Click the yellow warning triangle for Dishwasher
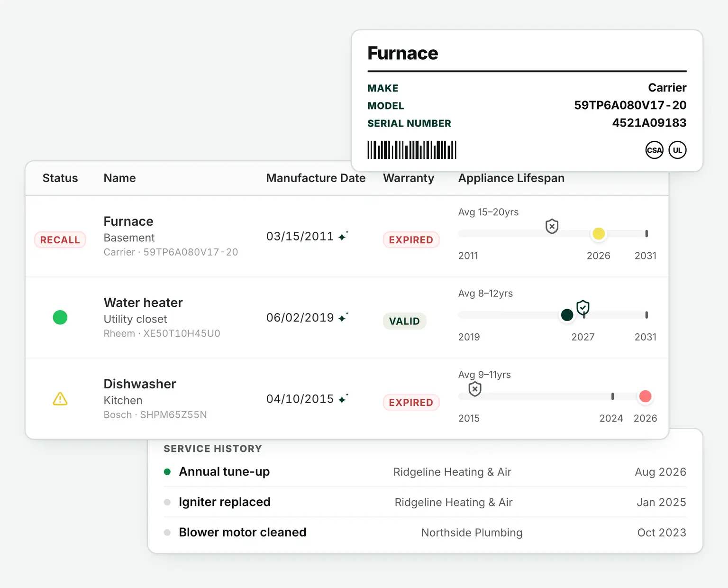Viewport: 728px width, 588px height. pos(60,399)
